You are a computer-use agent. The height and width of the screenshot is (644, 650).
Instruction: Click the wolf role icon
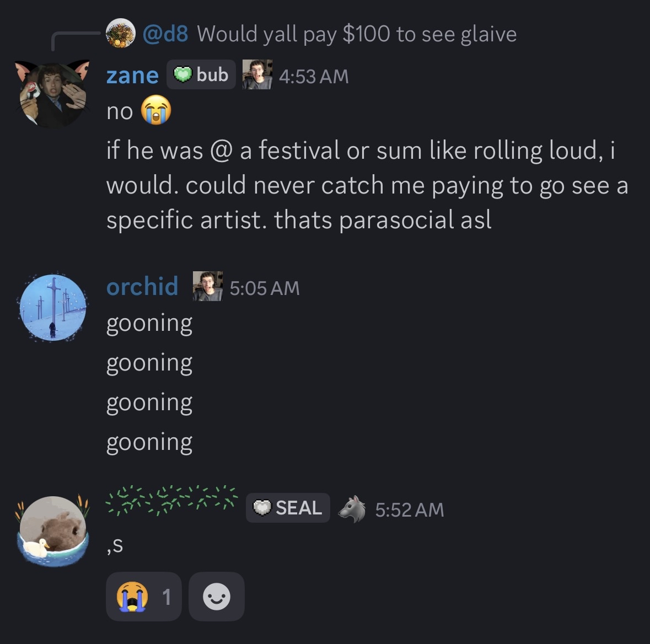[x=352, y=508]
